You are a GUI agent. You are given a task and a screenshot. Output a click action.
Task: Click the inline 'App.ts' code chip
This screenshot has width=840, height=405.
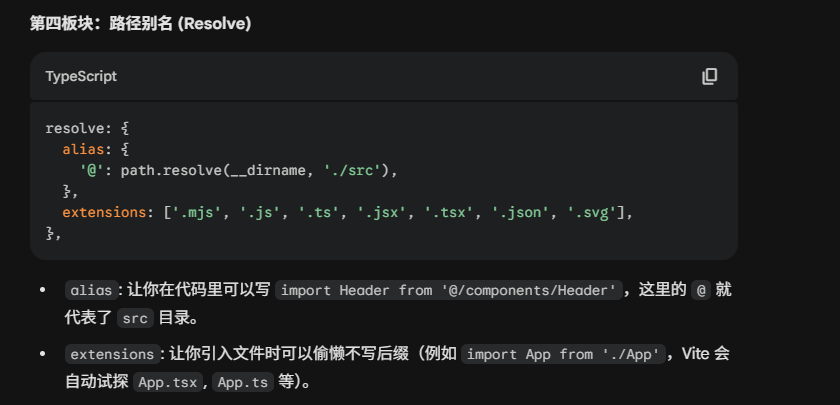(242, 382)
